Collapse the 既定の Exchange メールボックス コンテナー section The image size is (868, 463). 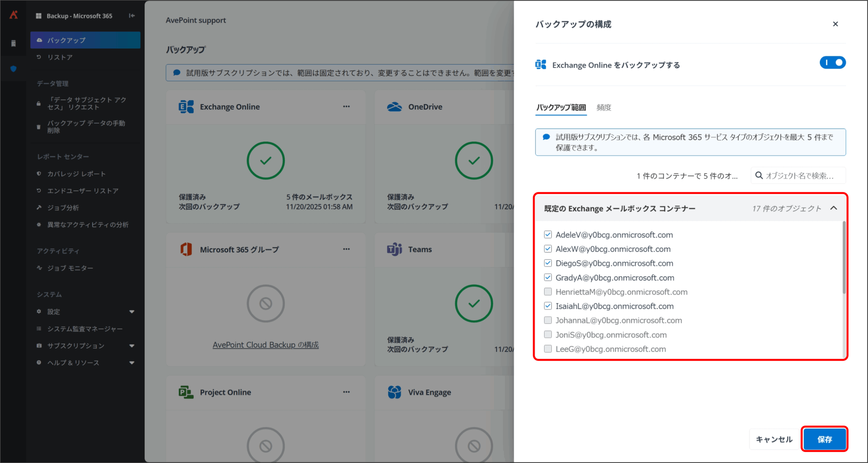[834, 208]
